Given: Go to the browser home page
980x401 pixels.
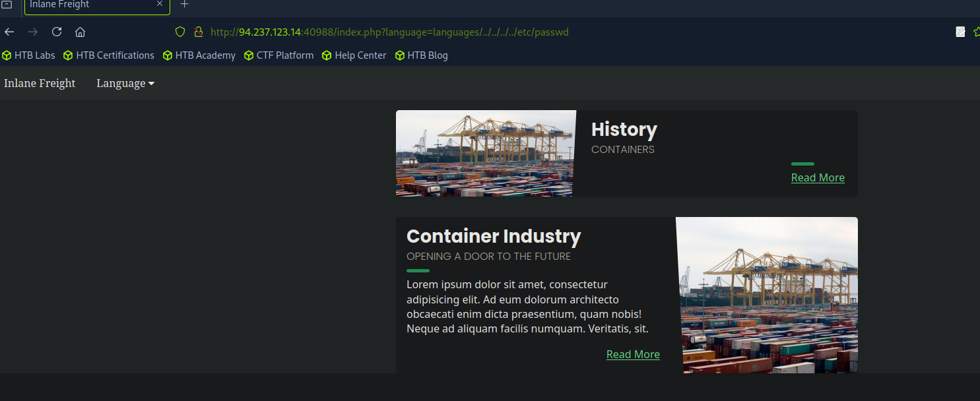Looking at the screenshot, I should tap(80, 32).
